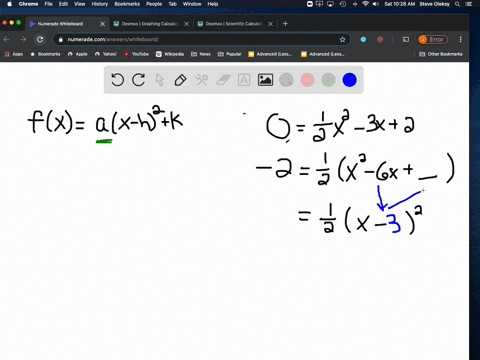Open the People menu
The height and width of the screenshot is (360, 480).
point(154,4)
